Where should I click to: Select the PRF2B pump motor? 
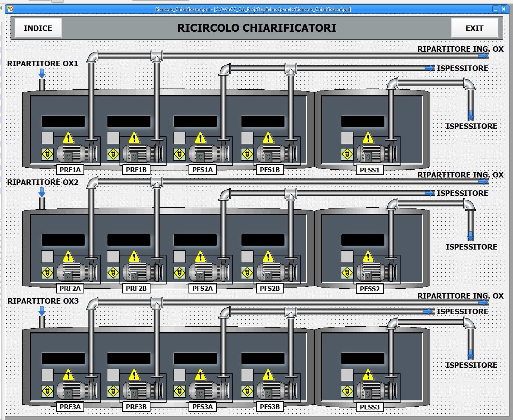pos(143,272)
